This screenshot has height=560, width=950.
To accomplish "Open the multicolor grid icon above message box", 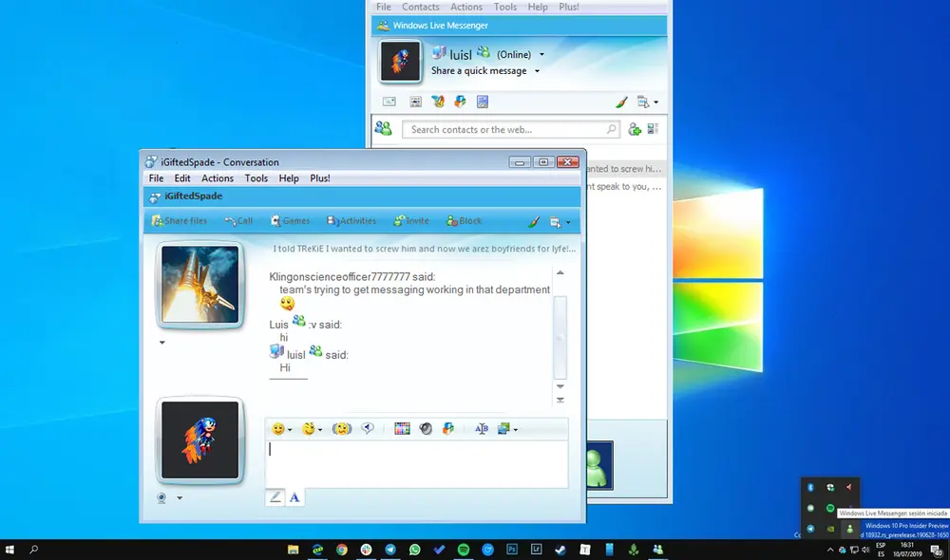I will [402, 429].
